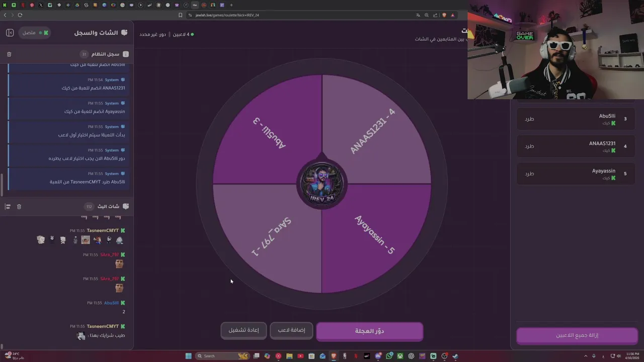Image resolution: width=644 pixels, height=362 pixels.
Task: Clear the stream chat with the trash icon
Action: click(x=19, y=207)
